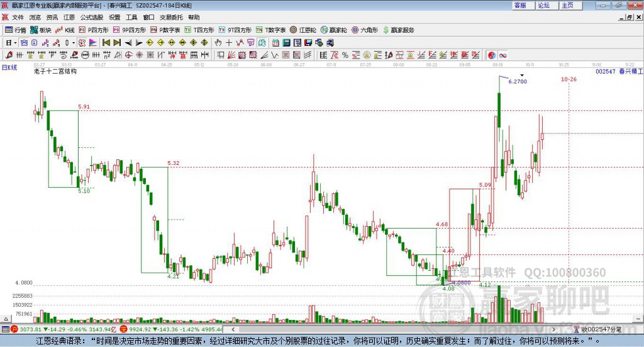Click the 日K线 label
The height and width of the screenshot is (347, 644).
pyautogui.click(x=9, y=67)
